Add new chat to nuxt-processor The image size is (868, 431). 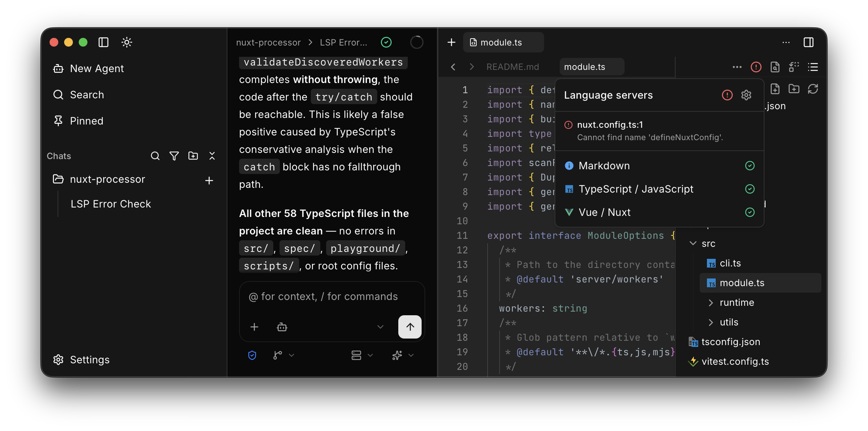[x=209, y=180]
